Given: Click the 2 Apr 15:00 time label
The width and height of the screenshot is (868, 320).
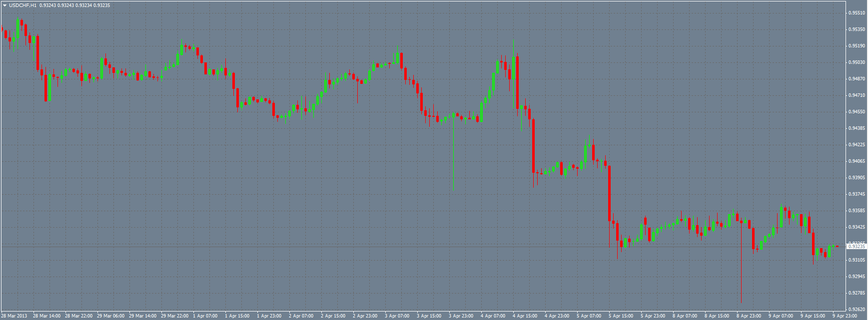Looking at the screenshot, I should (333, 316).
